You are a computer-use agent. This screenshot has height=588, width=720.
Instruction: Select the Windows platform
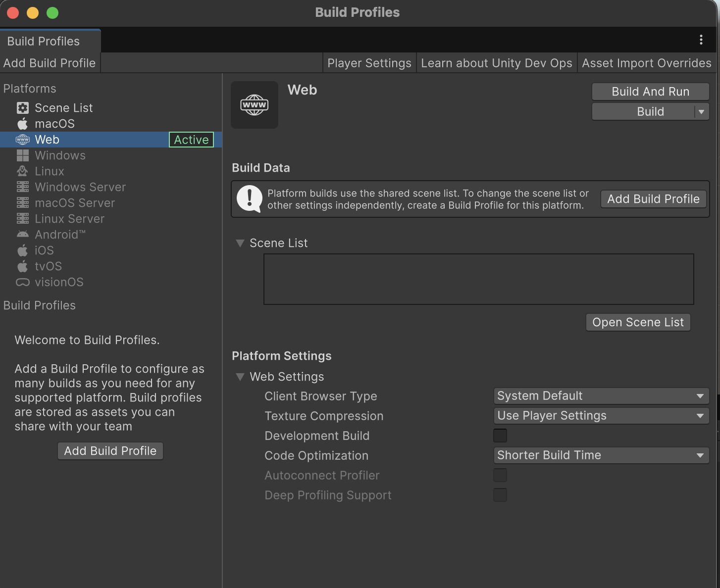(x=111, y=155)
